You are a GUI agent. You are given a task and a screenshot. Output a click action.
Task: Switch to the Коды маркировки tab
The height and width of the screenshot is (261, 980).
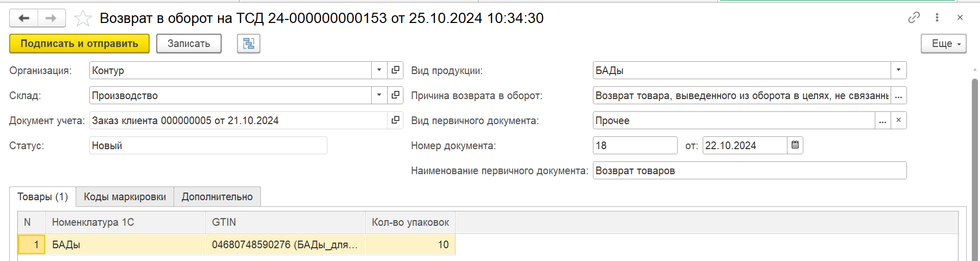click(125, 197)
